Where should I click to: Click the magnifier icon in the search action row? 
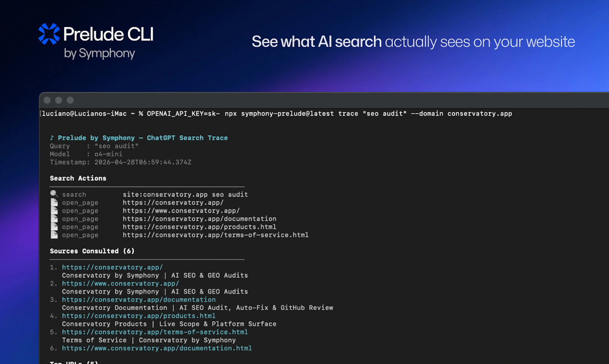click(x=54, y=194)
